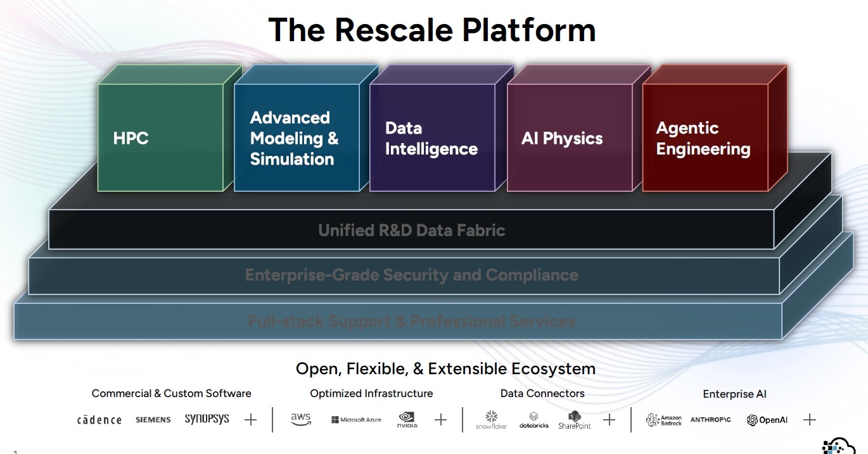Expand the plus sign after OpenAI
This screenshot has height=454, width=868.
[809, 419]
